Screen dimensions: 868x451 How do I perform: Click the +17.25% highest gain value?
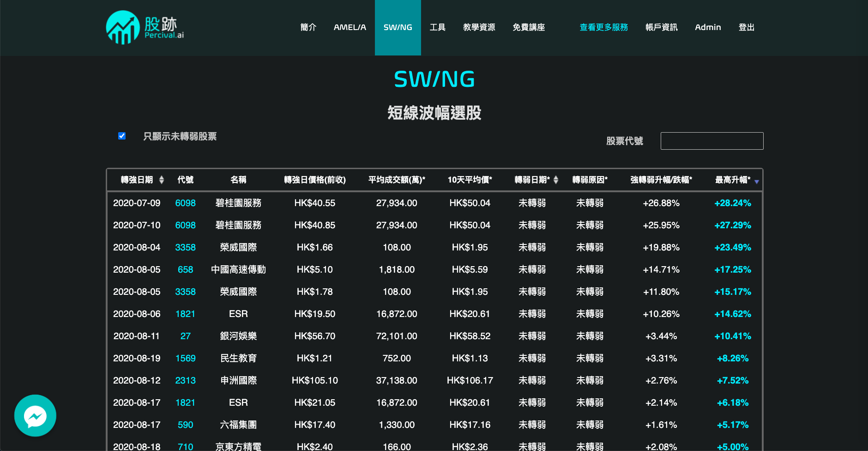pos(733,269)
